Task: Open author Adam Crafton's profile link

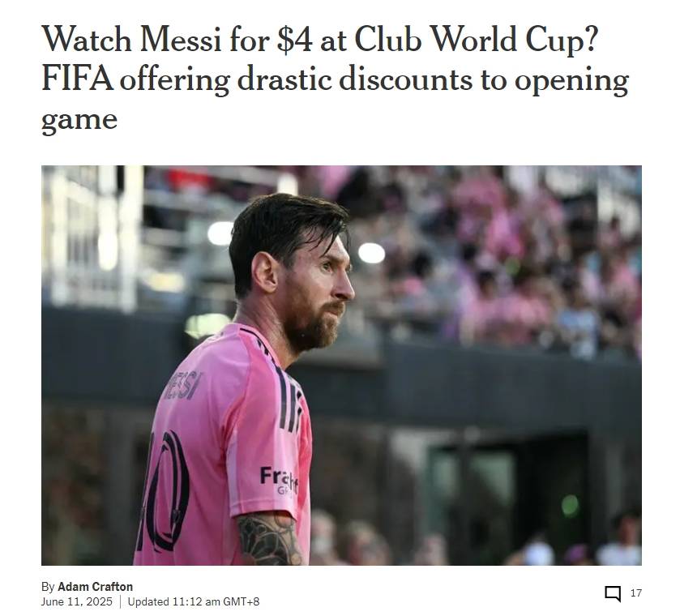Action: (x=95, y=587)
